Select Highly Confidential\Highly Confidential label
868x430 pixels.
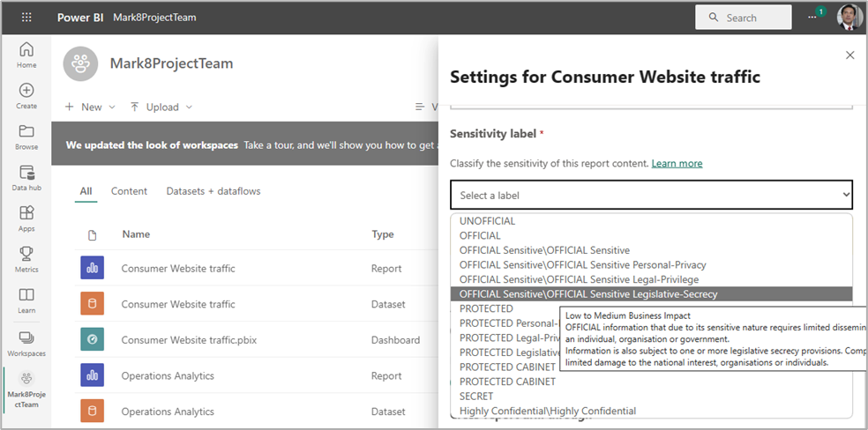pos(651,411)
